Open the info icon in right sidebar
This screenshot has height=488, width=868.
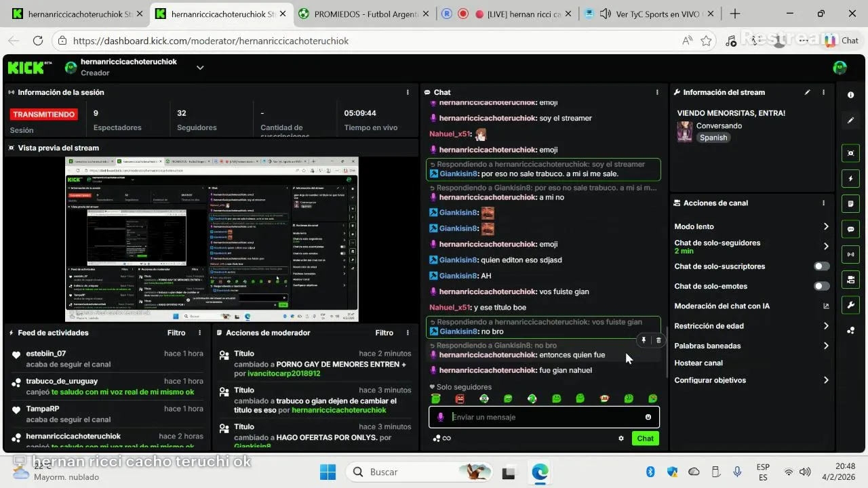click(850, 95)
